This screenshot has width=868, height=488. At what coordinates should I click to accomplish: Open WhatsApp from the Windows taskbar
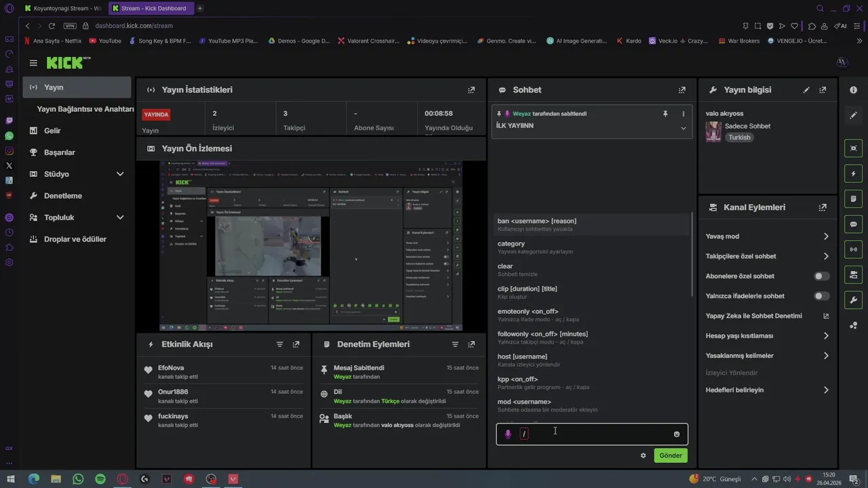[78, 479]
